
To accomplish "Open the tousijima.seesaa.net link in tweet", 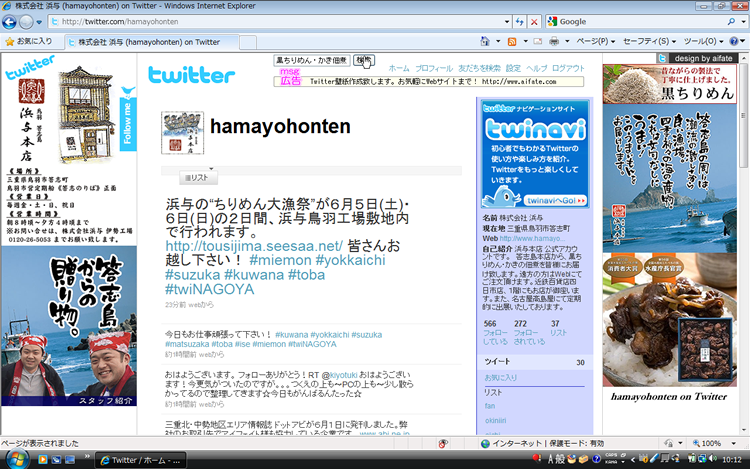I will [254, 246].
